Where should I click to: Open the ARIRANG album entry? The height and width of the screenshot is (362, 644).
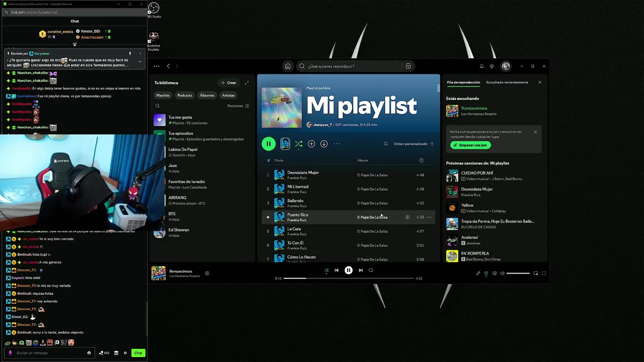tap(201, 200)
